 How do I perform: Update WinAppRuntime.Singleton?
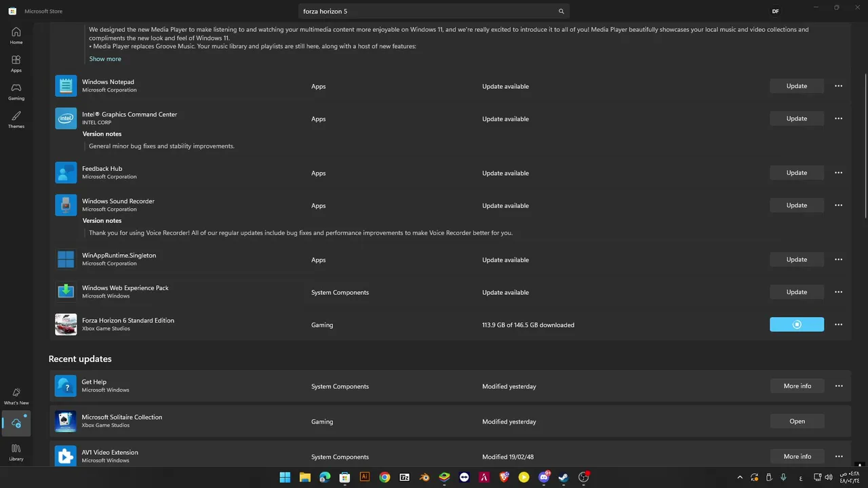coord(797,260)
